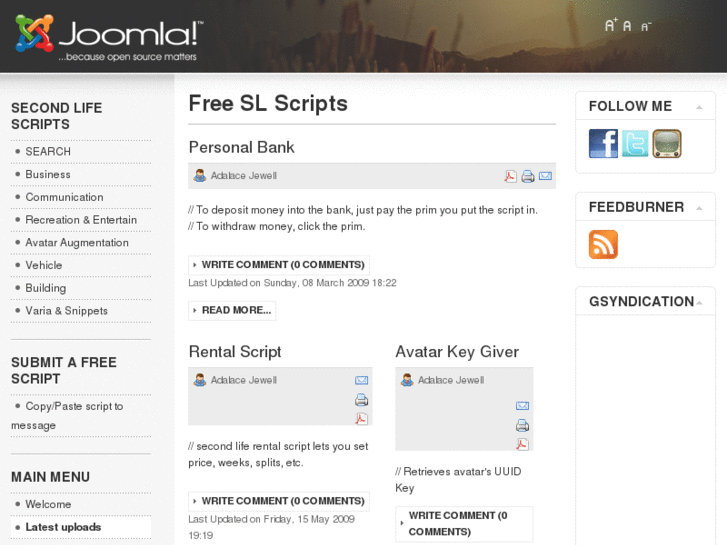Image resolution: width=727 pixels, height=545 pixels.
Task: Click the orange RSS feed icon
Action: click(603, 245)
